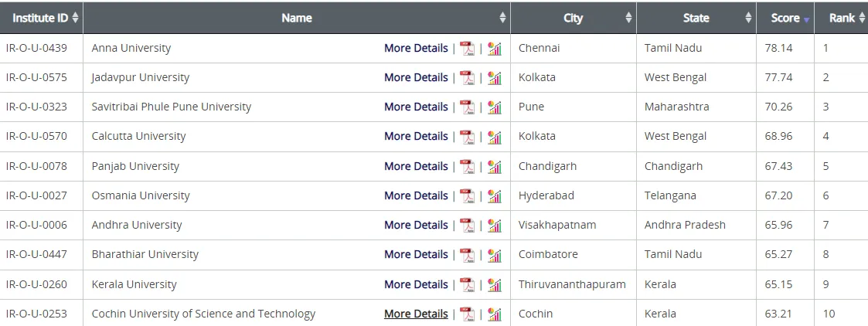The width and height of the screenshot is (868, 326).
Task: Open chart icon for Andhra University
Action: (495, 226)
